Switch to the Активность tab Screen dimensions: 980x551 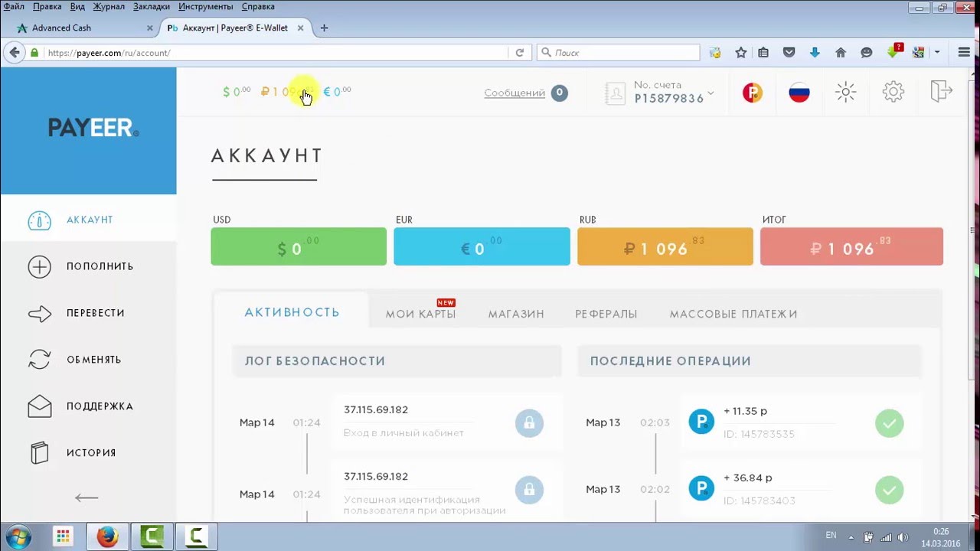click(x=292, y=312)
